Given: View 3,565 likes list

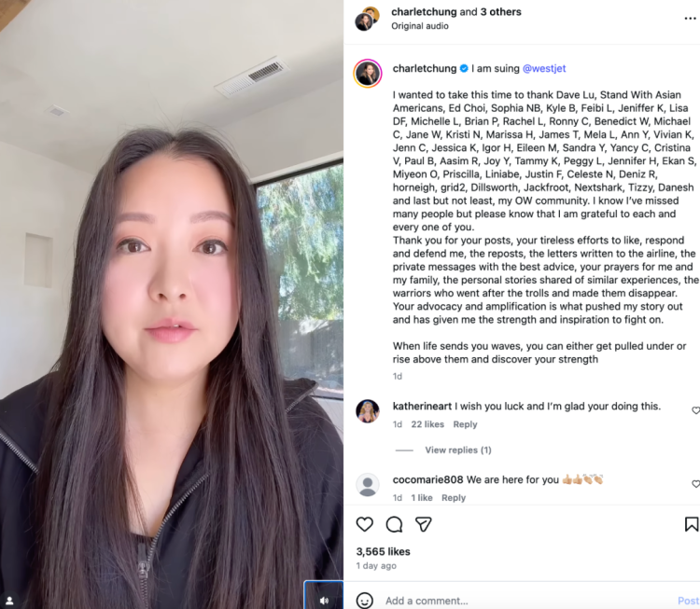Looking at the screenshot, I should pos(383,551).
